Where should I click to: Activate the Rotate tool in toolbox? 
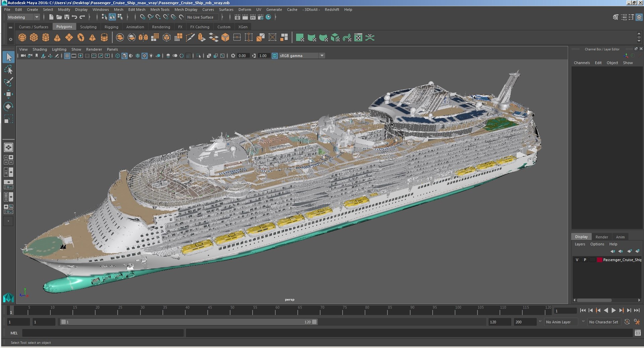pyautogui.click(x=8, y=107)
